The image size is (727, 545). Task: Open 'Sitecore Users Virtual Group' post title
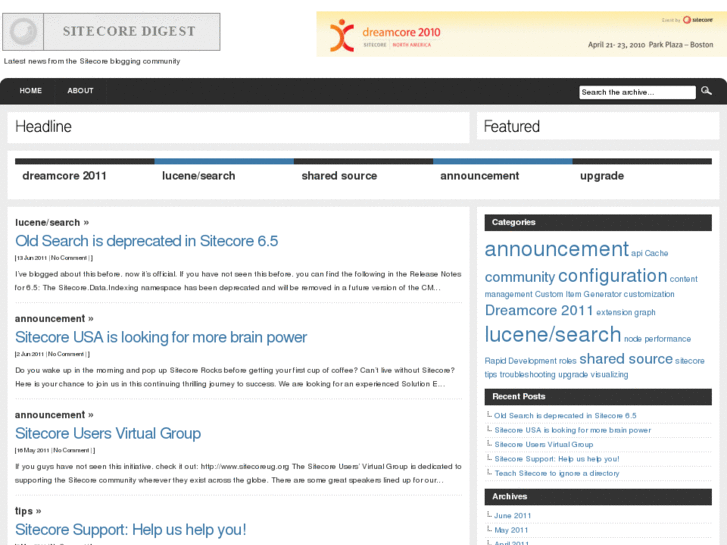[x=108, y=433]
